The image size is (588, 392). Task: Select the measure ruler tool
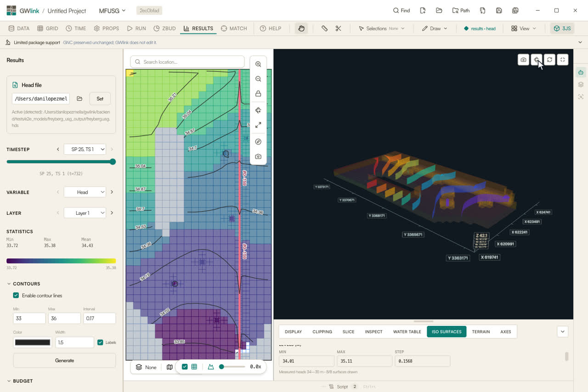(x=324, y=28)
